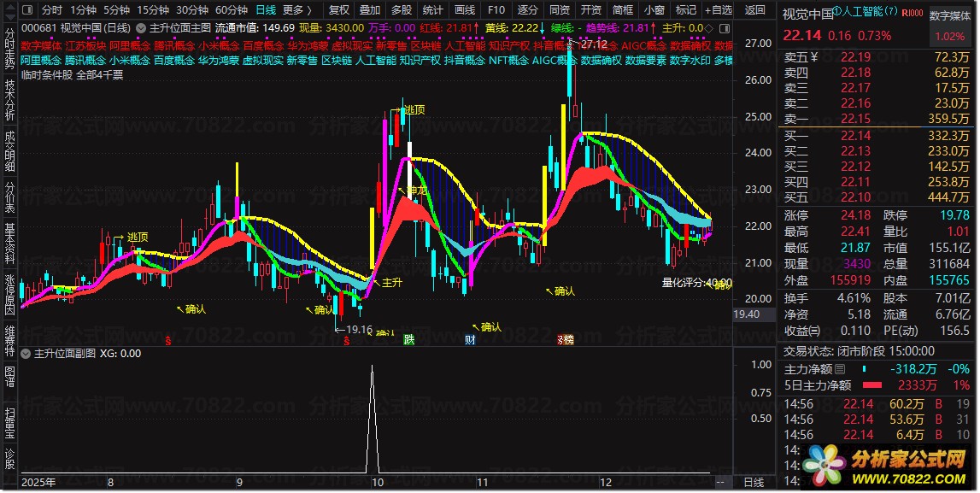
Task: Click the 数字媒体 1.02% sector box
Action: [x=950, y=26]
